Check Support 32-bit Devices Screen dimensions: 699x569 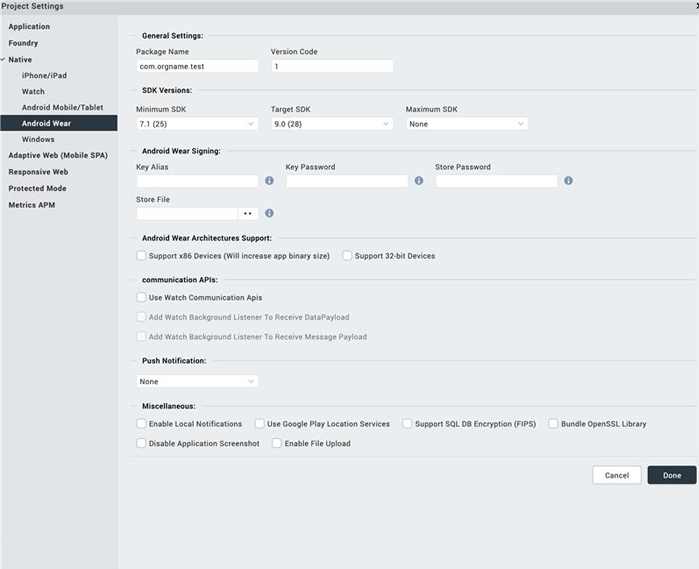click(x=347, y=256)
